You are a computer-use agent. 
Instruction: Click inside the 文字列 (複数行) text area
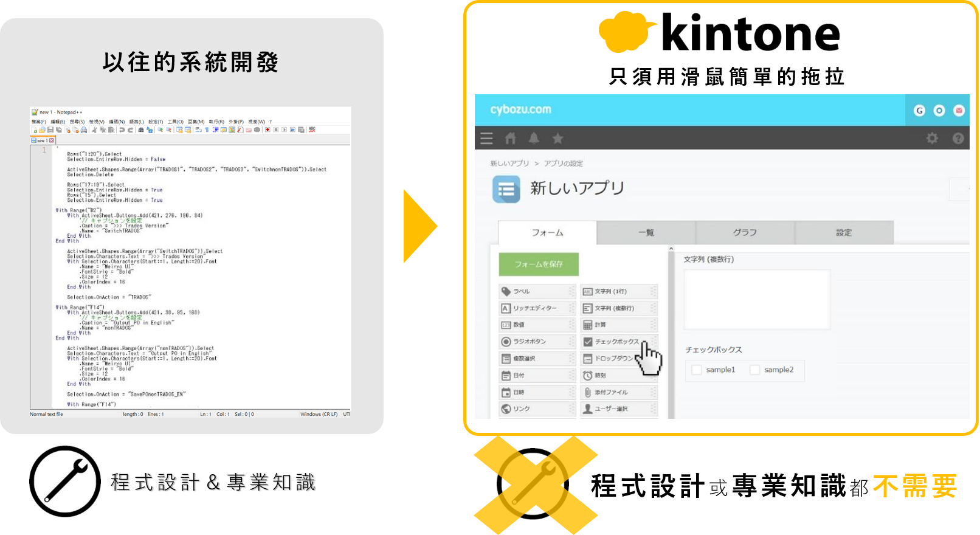tap(757, 300)
